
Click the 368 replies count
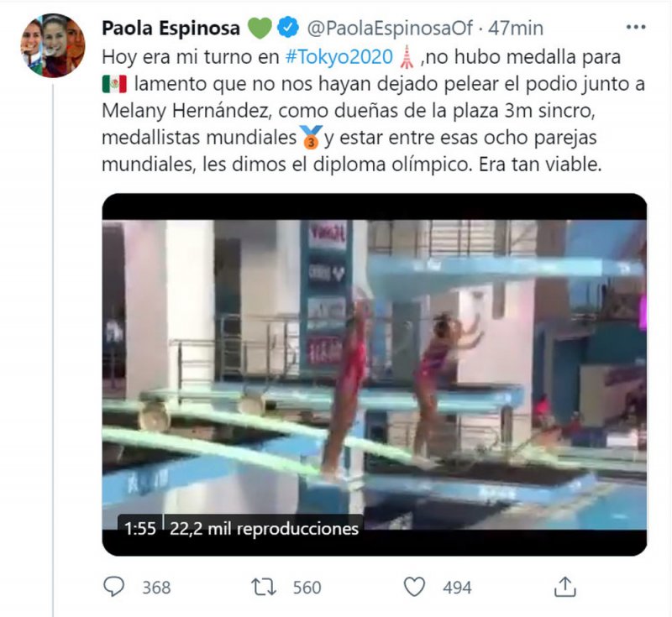click(x=156, y=588)
